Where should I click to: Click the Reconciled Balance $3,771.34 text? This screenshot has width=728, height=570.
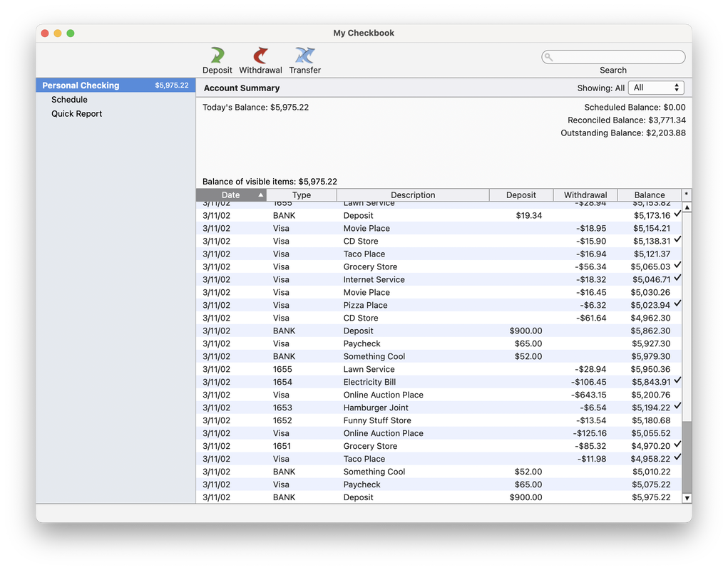tap(626, 120)
